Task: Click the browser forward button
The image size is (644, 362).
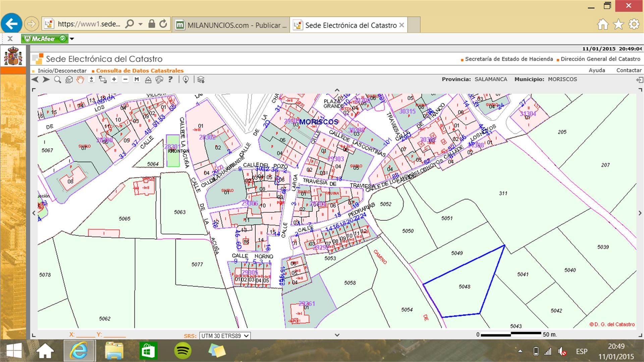Action: [31, 24]
